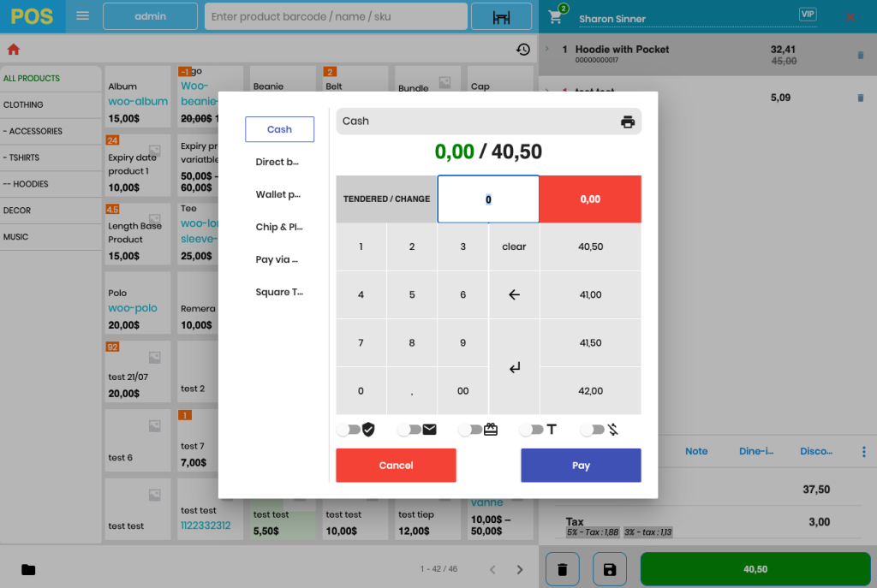Click the save cart disk icon

tap(610, 569)
